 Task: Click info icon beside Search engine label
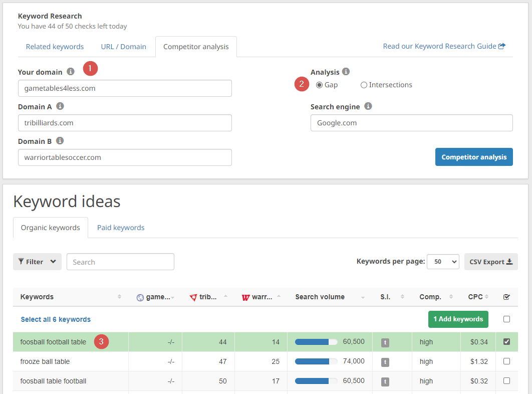point(368,106)
